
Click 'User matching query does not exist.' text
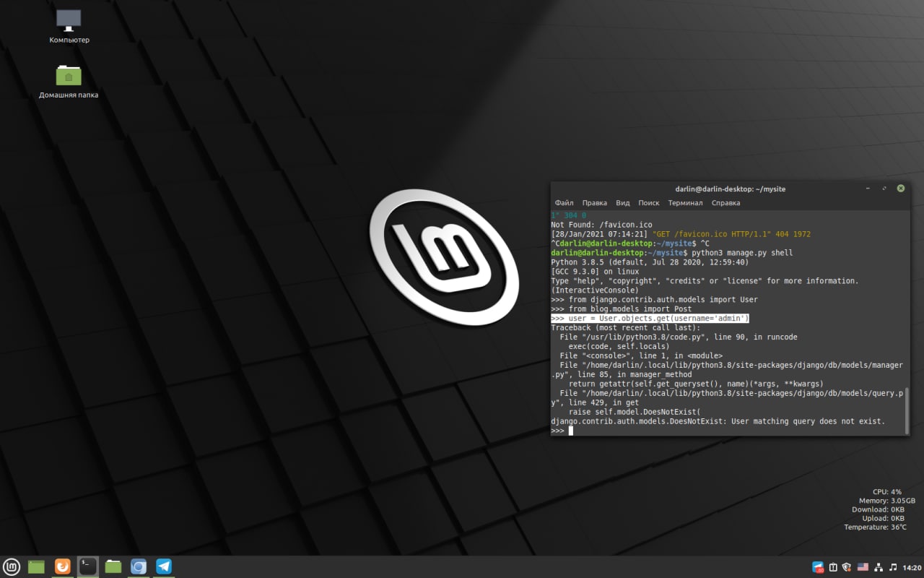coord(808,422)
